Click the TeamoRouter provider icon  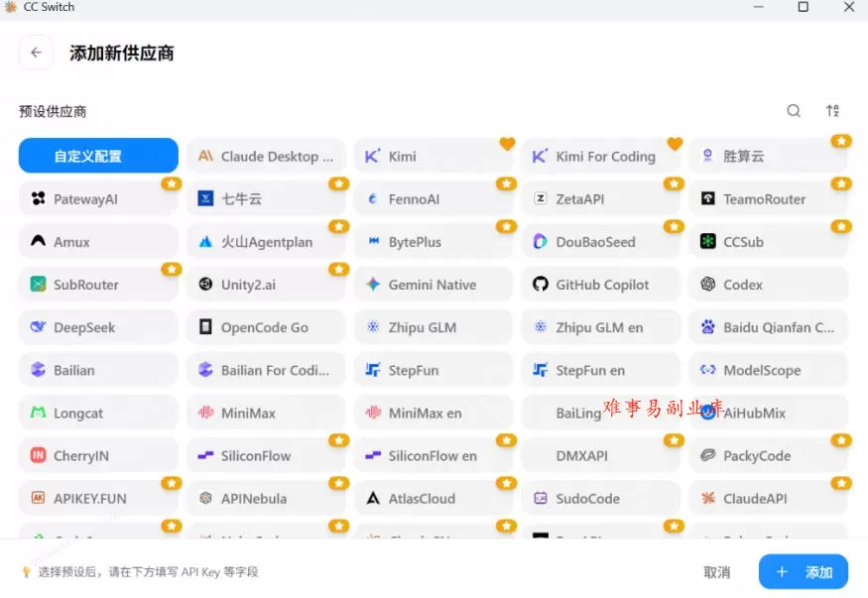click(708, 198)
